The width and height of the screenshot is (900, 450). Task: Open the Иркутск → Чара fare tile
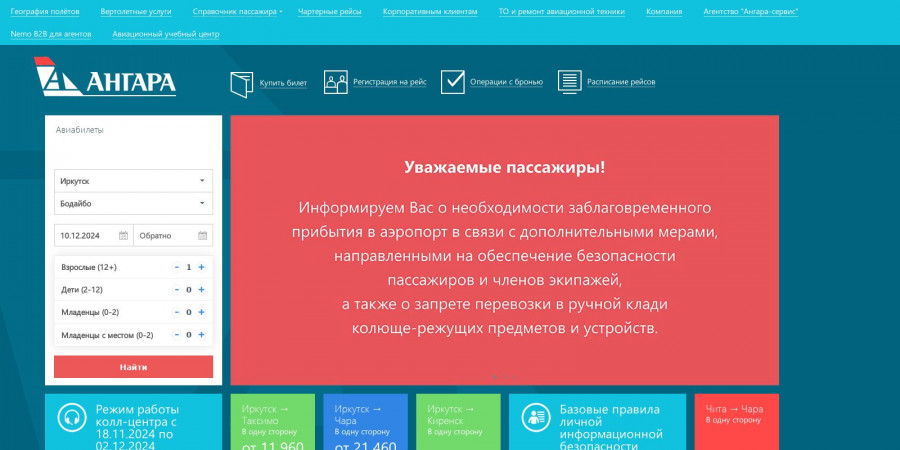pos(366,422)
